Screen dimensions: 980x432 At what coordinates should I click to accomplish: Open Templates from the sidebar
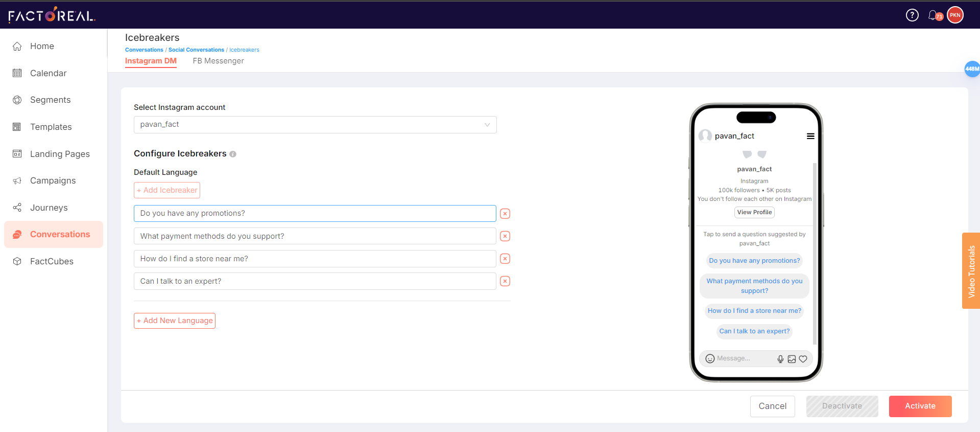point(51,127)
